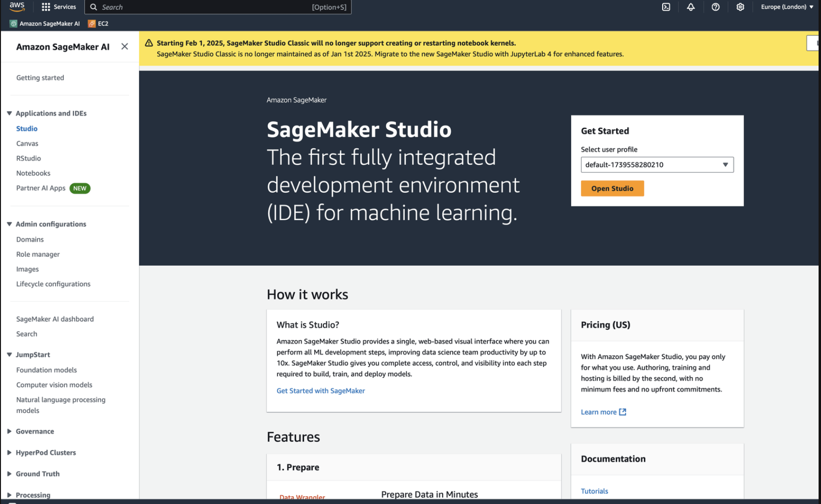Open Images in the sidebar
The image size is (821, 504).
click(x=28, y=269)
